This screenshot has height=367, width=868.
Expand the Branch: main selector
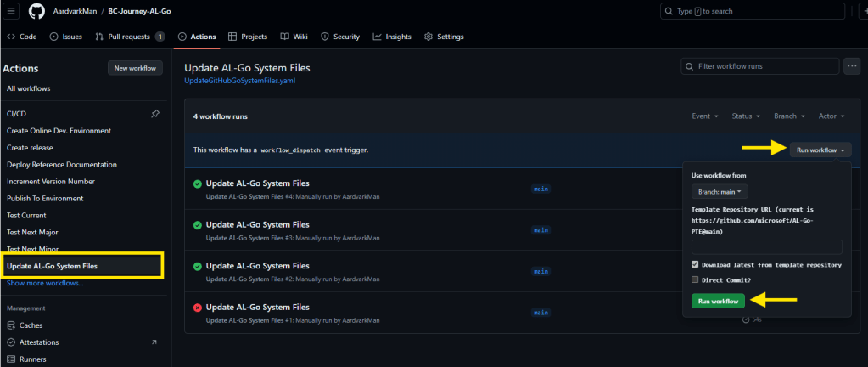[x=720, y=192]
